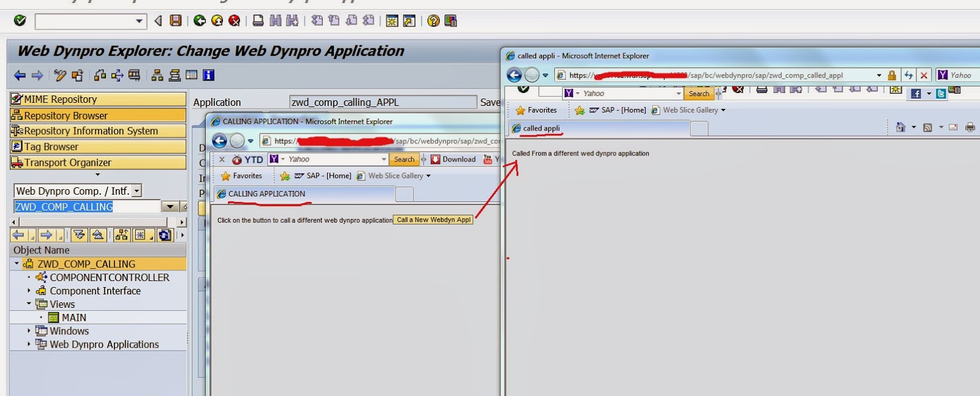Image resolution: width=980 pixels, height=396 pixels.
Task: Click the horizontal scrollbar under object name field
Action: point(98,222)
